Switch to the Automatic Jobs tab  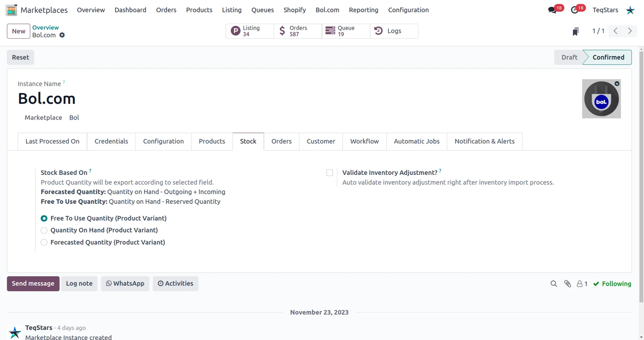(417, 141)
